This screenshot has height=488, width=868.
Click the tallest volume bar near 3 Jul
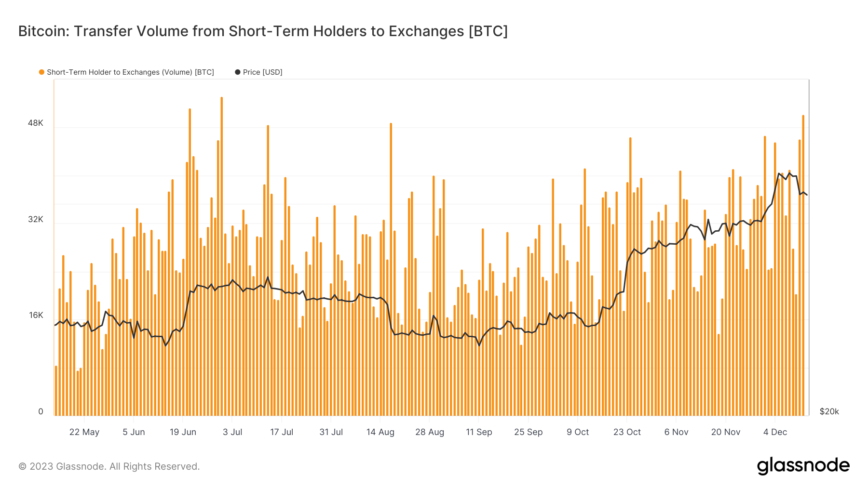coord(221,256)
